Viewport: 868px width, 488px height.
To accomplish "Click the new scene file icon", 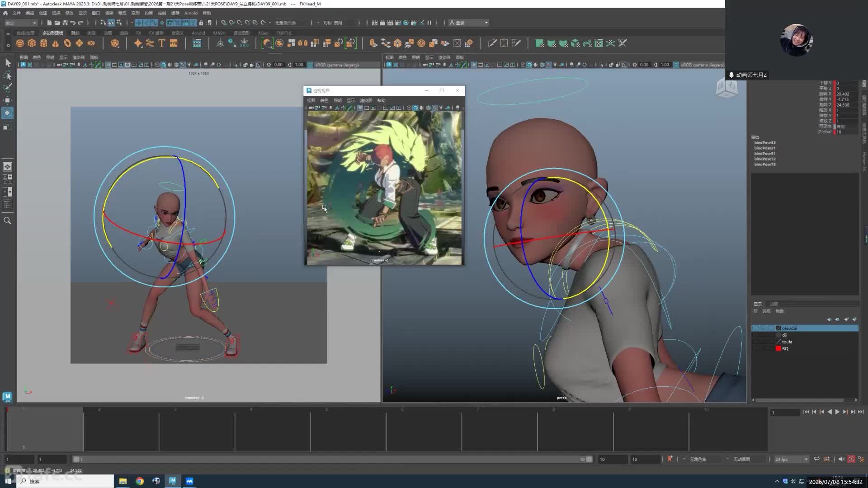I will point(49,23).
